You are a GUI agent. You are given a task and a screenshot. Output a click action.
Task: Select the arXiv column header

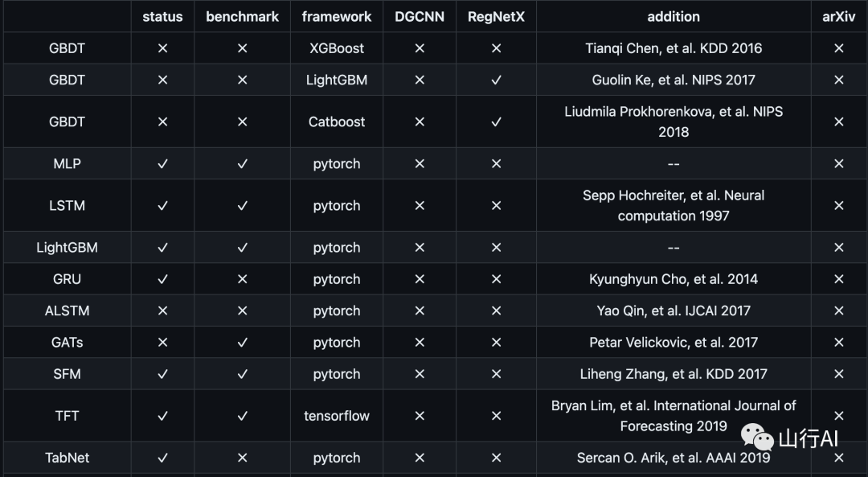click(838, 17)
